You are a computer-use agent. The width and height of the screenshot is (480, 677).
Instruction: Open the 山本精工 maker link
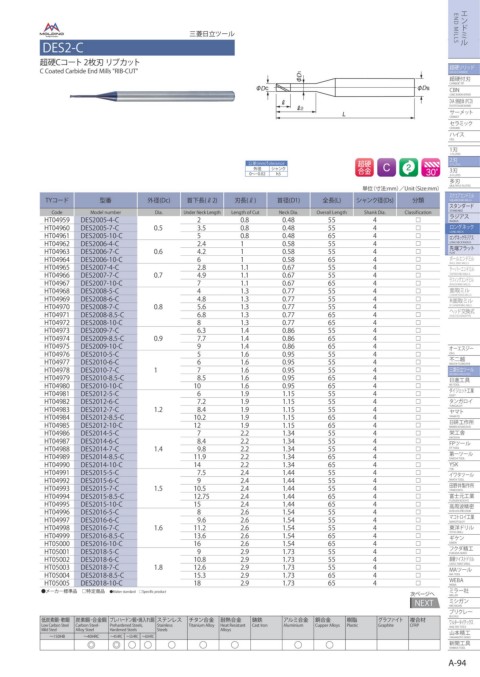464,634
